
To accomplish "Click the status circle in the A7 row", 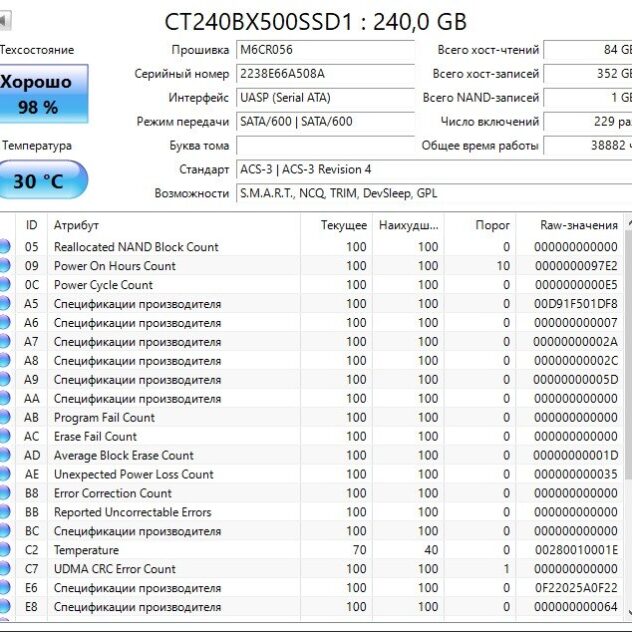I will point(4,341).
